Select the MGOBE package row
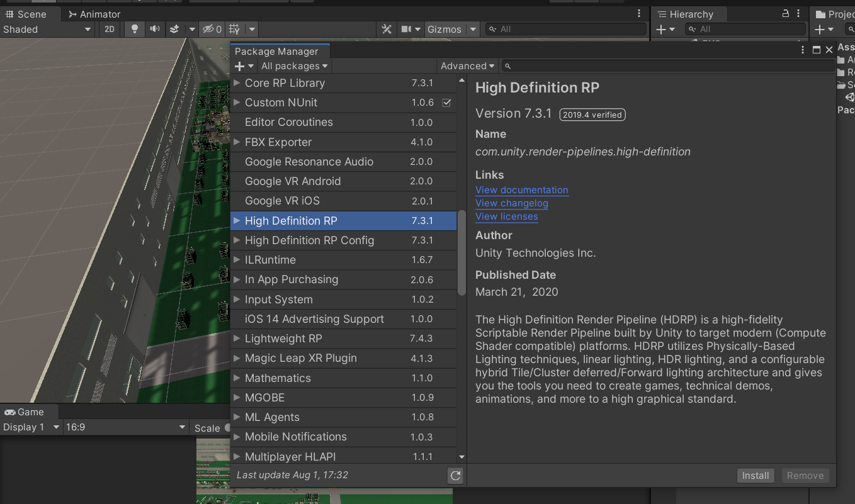Screen dimensions: 855x504 [343, 398]
